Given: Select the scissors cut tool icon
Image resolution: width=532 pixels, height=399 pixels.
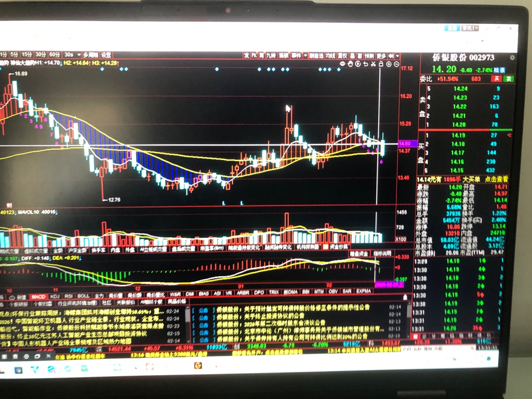Looking at the screenshot, I should pyautogui.click(x=373, y=64).
